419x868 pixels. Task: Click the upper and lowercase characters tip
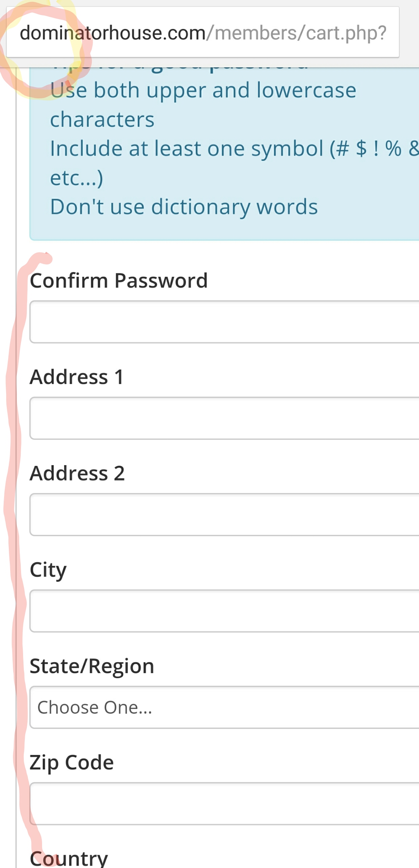(203, 105)
